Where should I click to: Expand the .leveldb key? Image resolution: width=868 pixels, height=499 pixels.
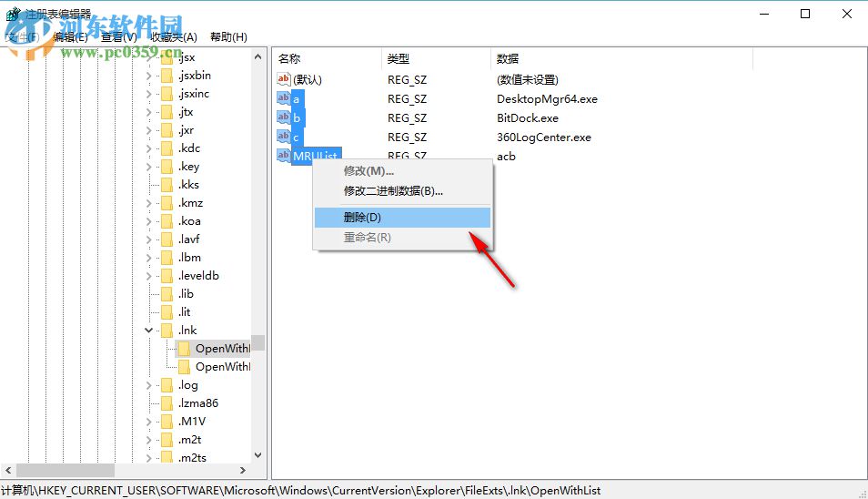pos(148,276)
